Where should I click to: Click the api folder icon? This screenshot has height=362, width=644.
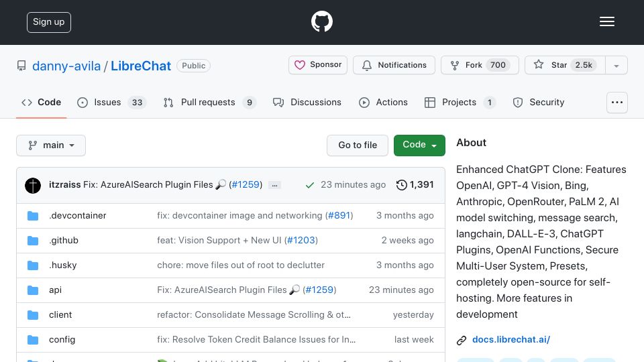(x=33, y=290)
